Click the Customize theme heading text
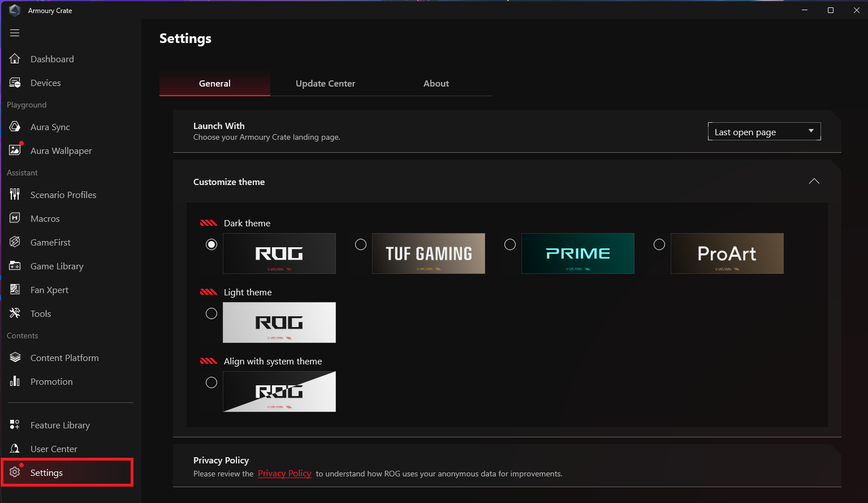 tap(229, 182)
